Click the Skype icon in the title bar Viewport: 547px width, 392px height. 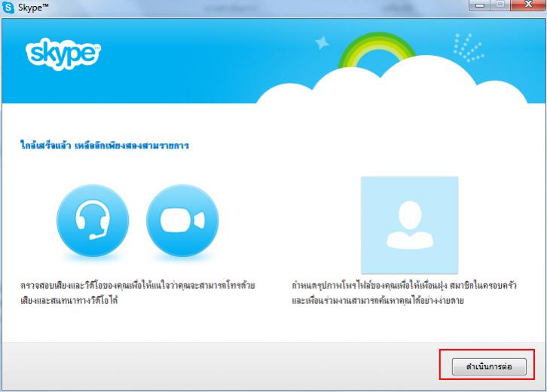pos(8,7)
